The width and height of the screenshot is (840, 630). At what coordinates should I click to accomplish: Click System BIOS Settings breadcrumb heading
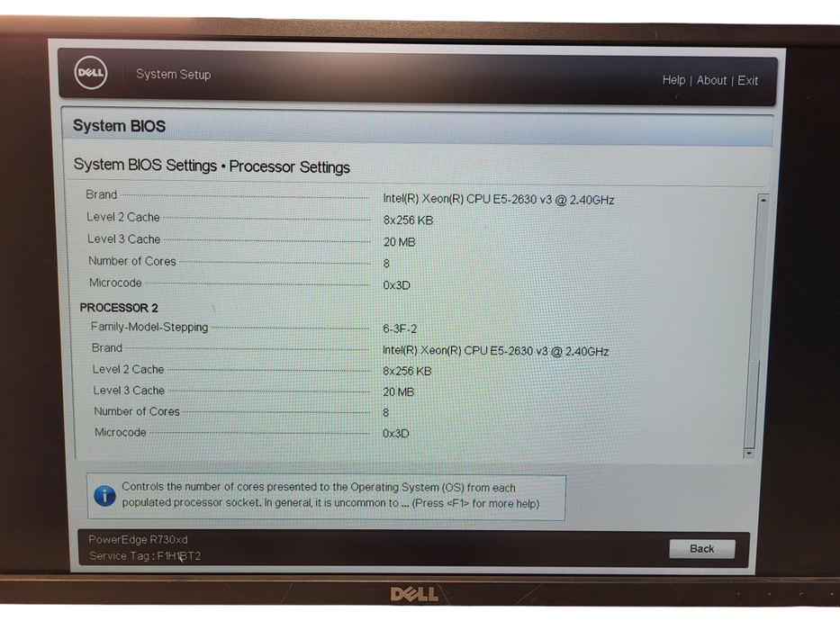pyautogui.click(x=212, y=166)
